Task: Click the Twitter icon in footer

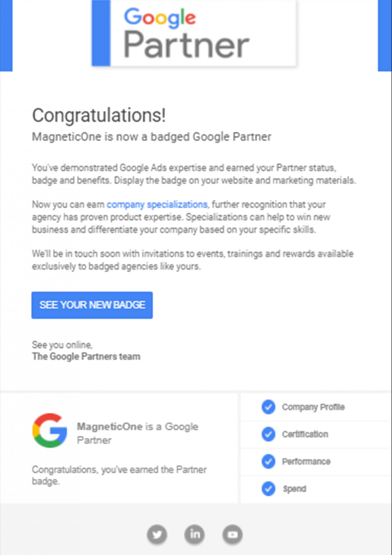Action: coord(157,534)
